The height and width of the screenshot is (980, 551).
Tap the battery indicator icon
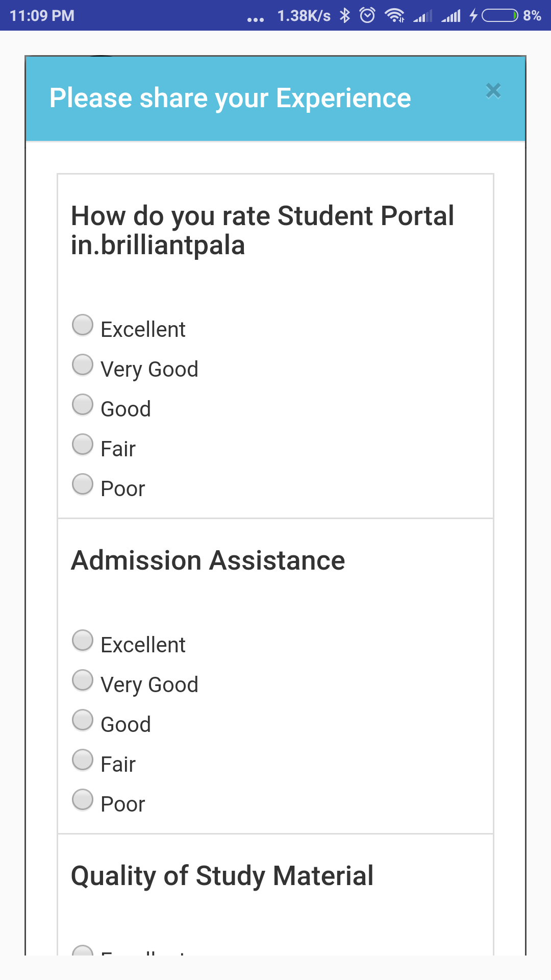500,16
